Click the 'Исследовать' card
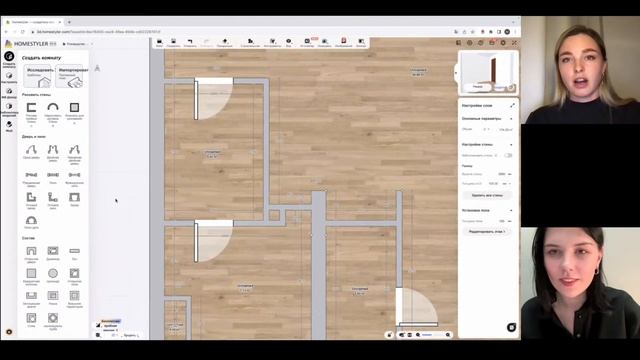 [38, 76]
